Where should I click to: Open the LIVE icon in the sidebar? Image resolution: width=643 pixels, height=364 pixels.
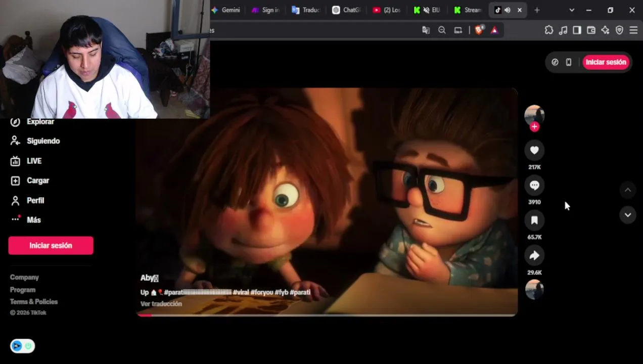point(15,161)
